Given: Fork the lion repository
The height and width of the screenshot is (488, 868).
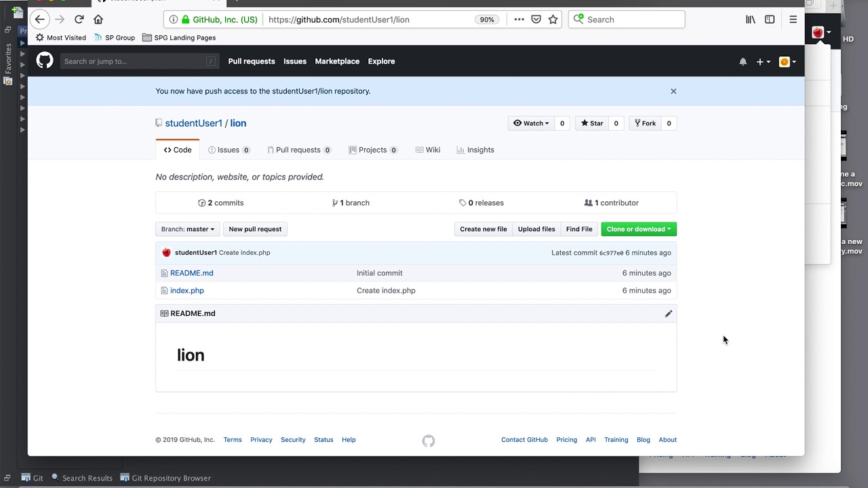Looking at the screenshot, I should tap(645, 123).
